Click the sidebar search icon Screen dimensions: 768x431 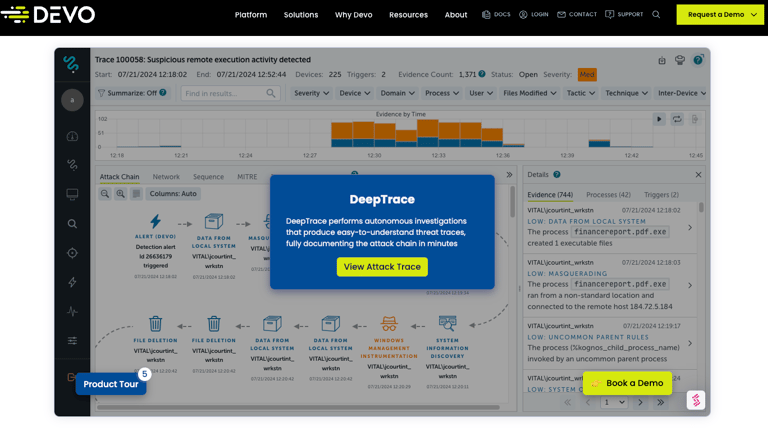[72, 224]
